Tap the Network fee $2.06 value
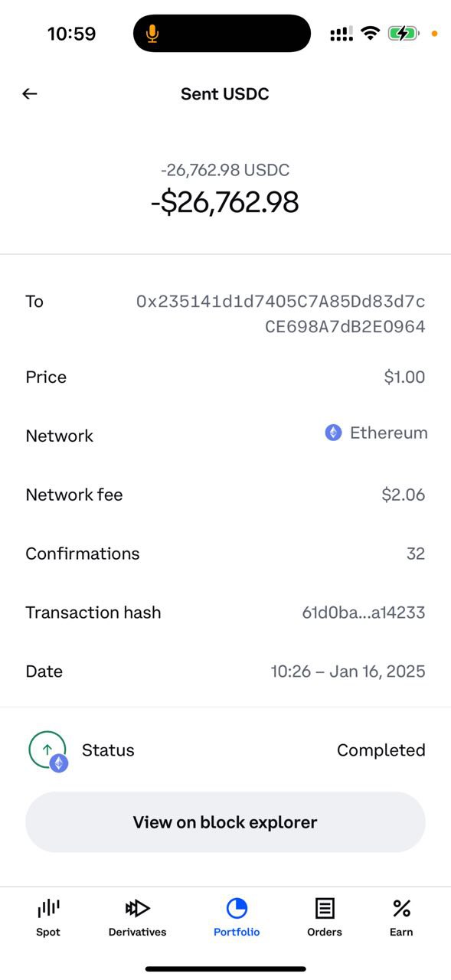 [404, 495]
